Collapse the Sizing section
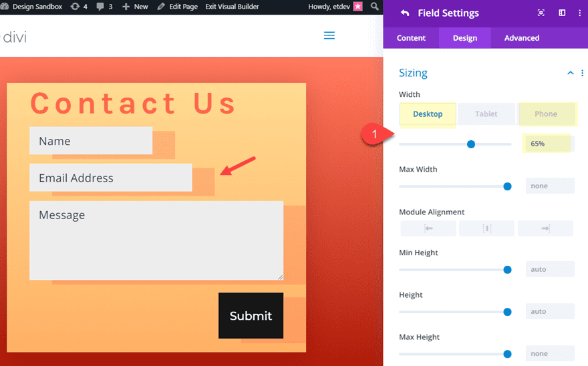Screen dimensions: 588x366 tap(570, 73)
